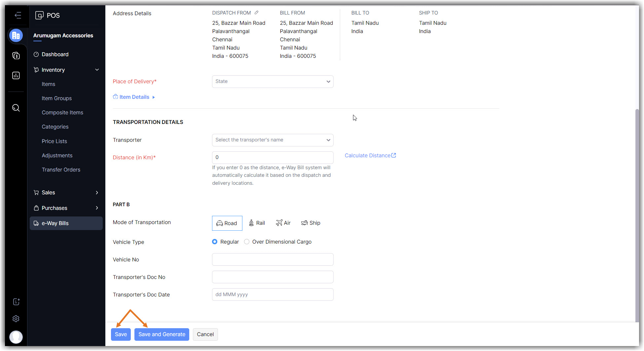This screenshot has width=644, height=351.
Task: Open the Place of Delivery State dropdown
Action: [x=272, y=82]
